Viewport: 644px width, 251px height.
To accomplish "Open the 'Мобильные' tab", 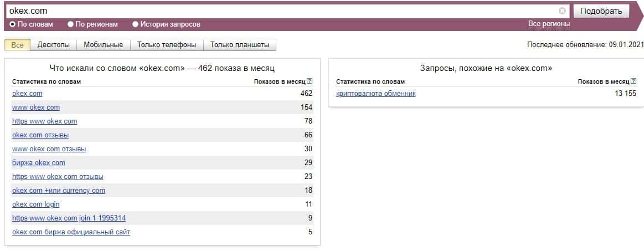I will pos(104,45).
